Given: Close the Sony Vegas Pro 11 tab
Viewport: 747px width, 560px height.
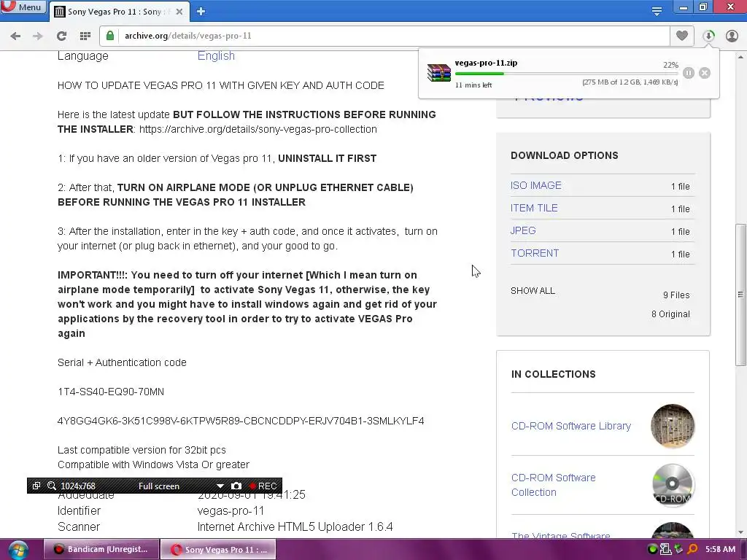Looking at the screenshot, I should coord(179,12).
